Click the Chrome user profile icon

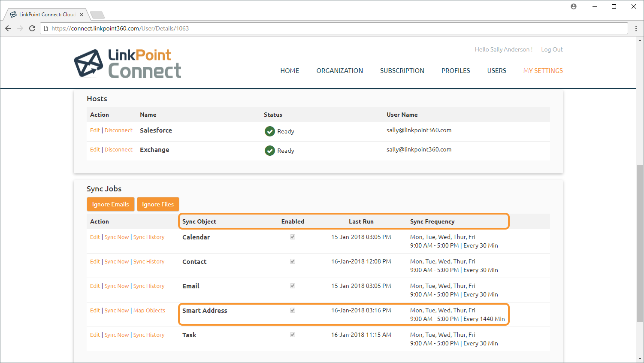click(574, 6)
